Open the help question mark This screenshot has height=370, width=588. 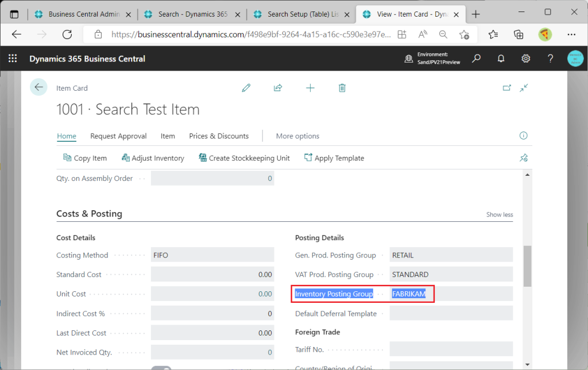(x=550, y=59)
